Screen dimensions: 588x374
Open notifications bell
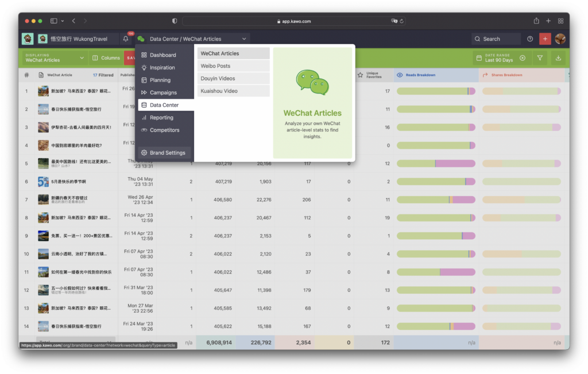coord(126,38)
